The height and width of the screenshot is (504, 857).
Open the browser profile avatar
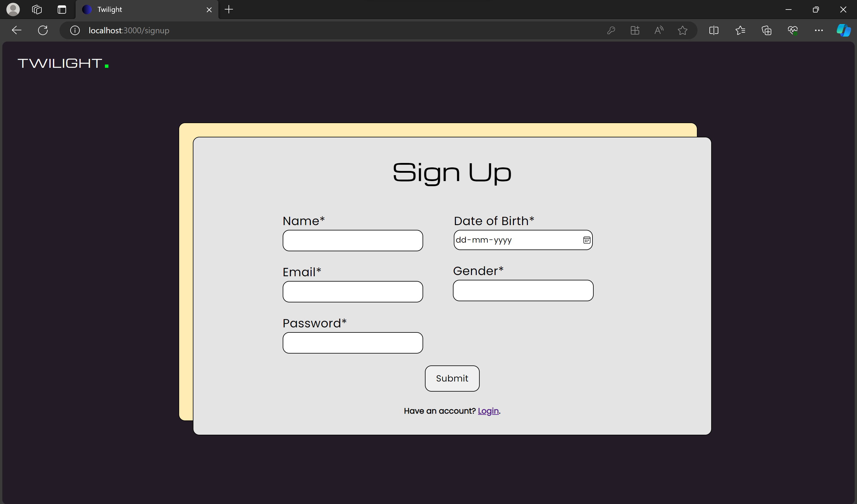pyautogui.click(x=13, y=9)
